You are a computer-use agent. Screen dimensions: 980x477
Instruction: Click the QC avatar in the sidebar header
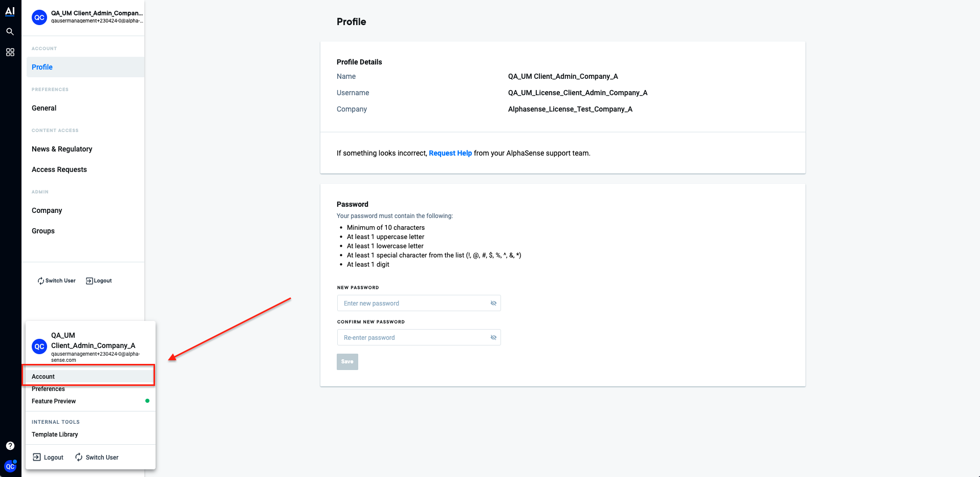pyautogui.click(x=39, y=17)
